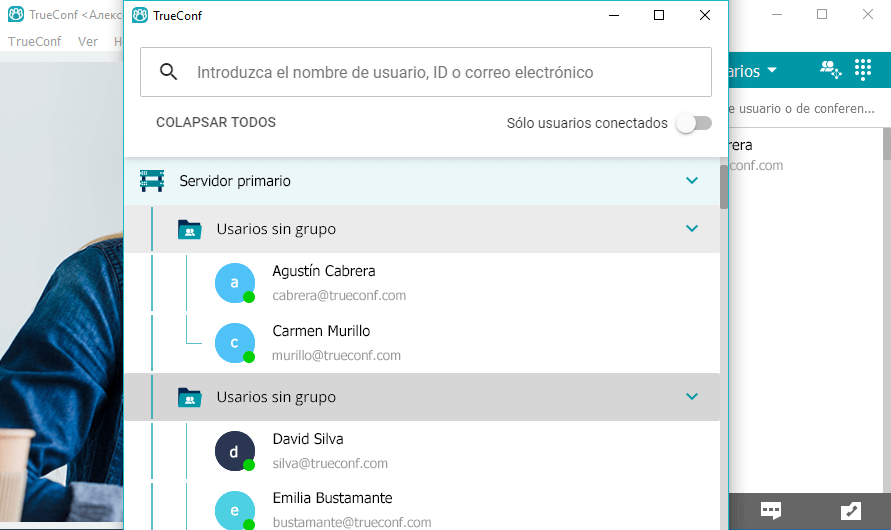Toggle Sólo usuarios conectados switch

coord(694,123)
